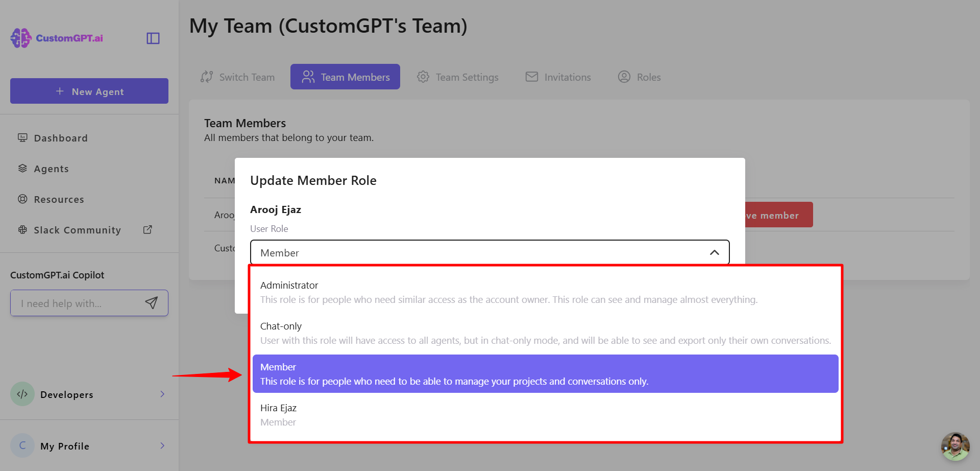Click the 'Team Members' section heading

[x=245, y=123]
